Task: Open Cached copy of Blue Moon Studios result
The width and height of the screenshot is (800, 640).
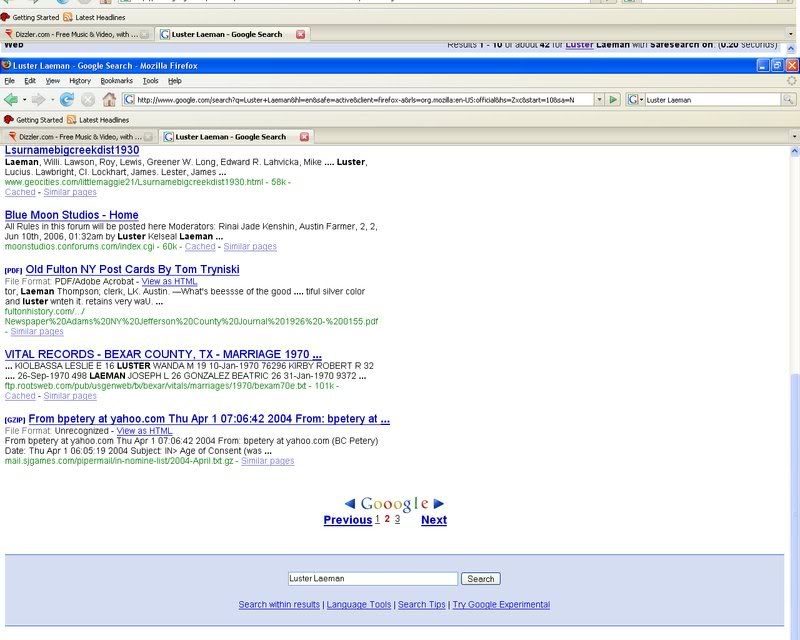Action: tap(200, 247)
